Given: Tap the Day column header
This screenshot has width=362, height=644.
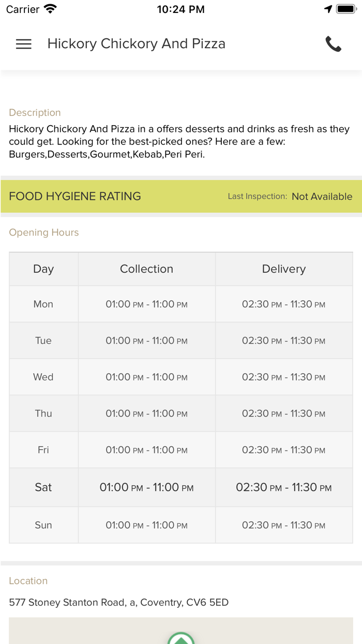Looking at the screenshot, I should click(x=43, y=269).
